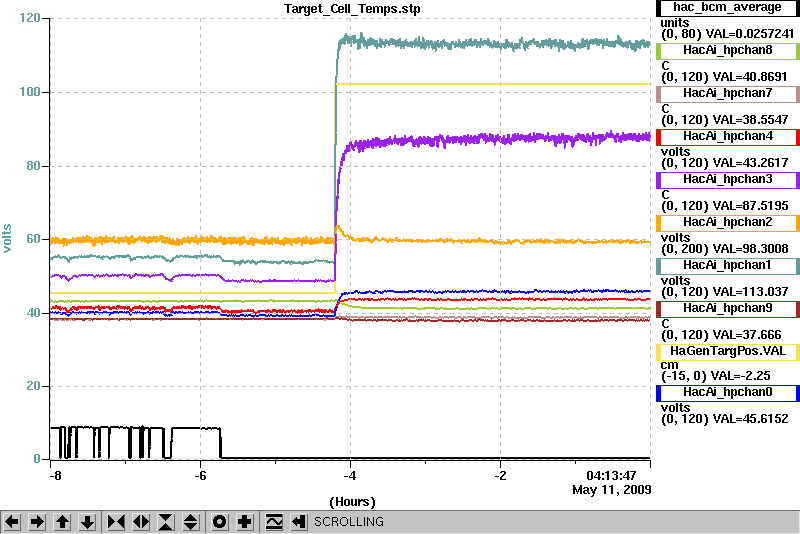Pan the graph left with left-arrow icon

[x=12, y=522]
